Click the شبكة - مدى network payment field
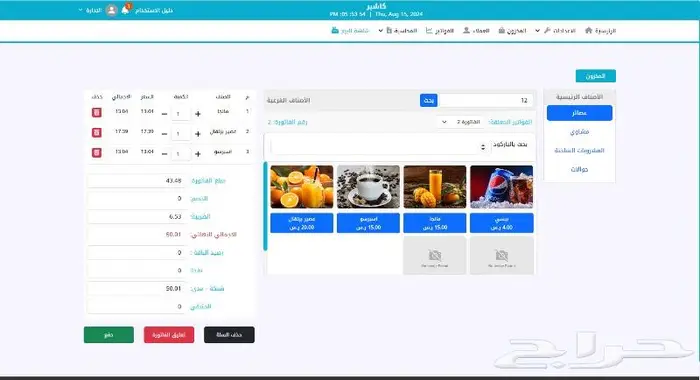Viewport: 700px width, 380px height. pyautogui.click(x=136, y=288)
